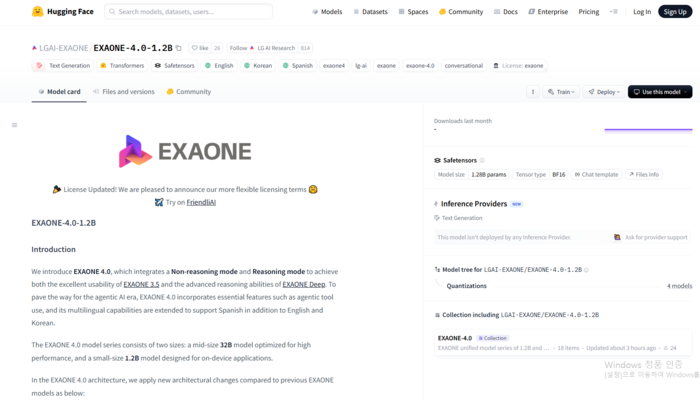Filter by Korean language tag
The image size is (700, 400).
(x=258, y=66)
